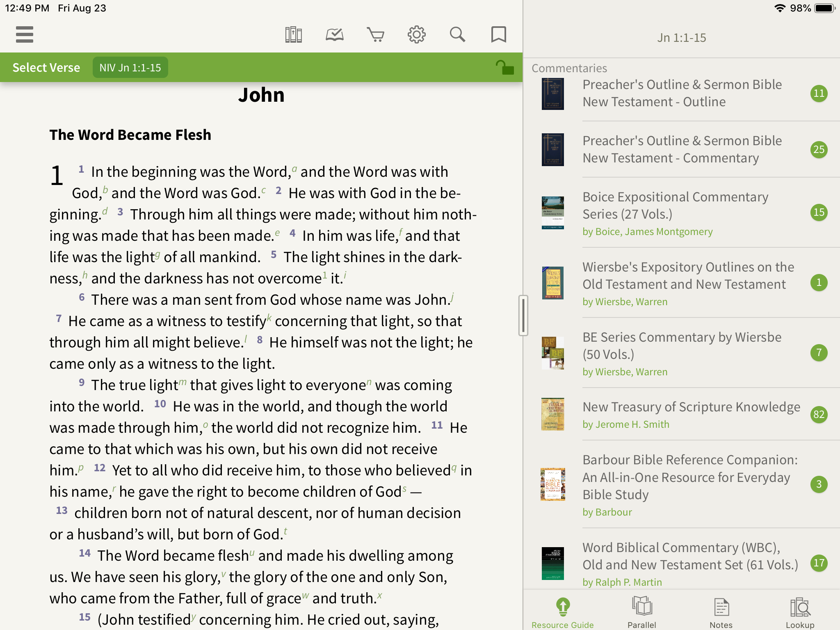Tap Select Verse button

pos(46,67)
